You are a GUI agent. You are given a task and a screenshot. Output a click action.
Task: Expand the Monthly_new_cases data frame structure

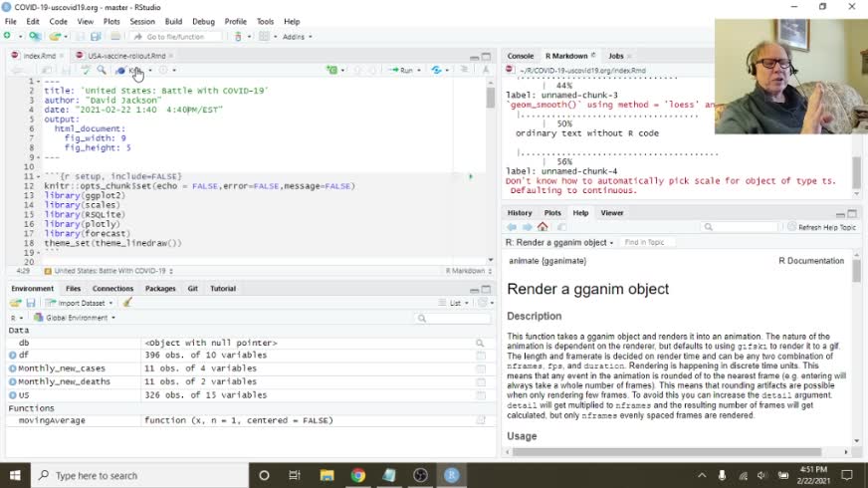tap(12, 368)
